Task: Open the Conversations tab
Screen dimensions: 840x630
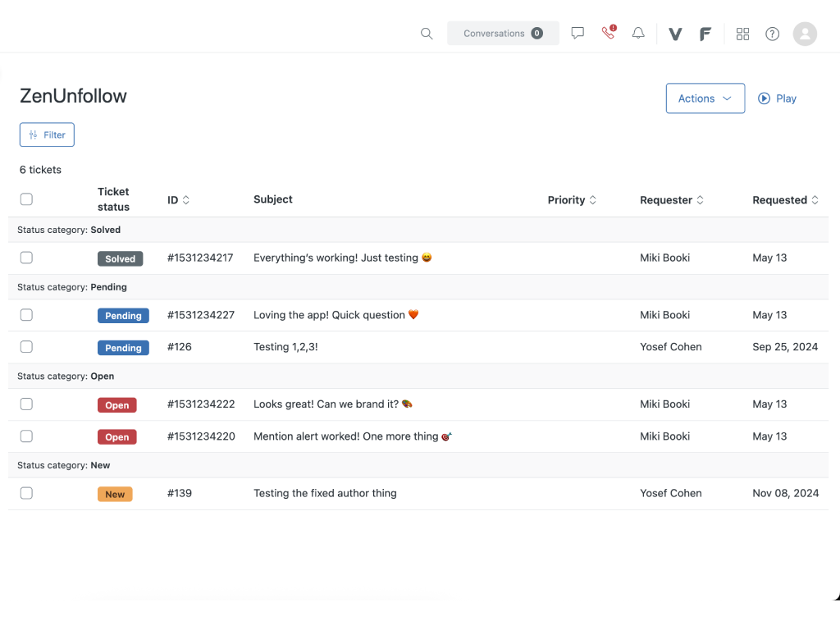Action: click(503, 34)
